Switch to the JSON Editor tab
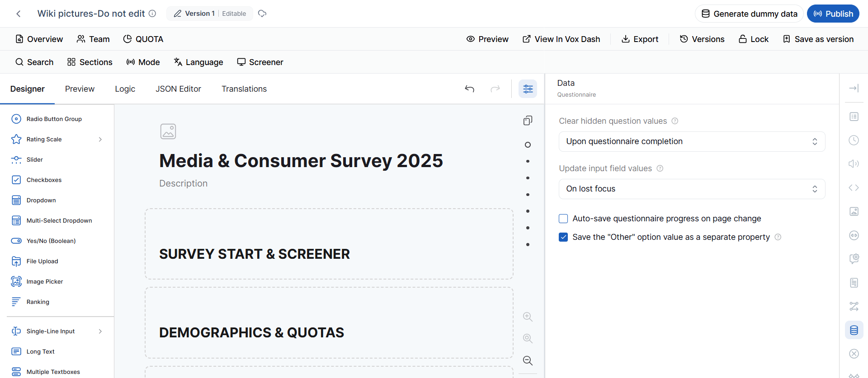This screenshot has height=378, width=868. (178, 89)
